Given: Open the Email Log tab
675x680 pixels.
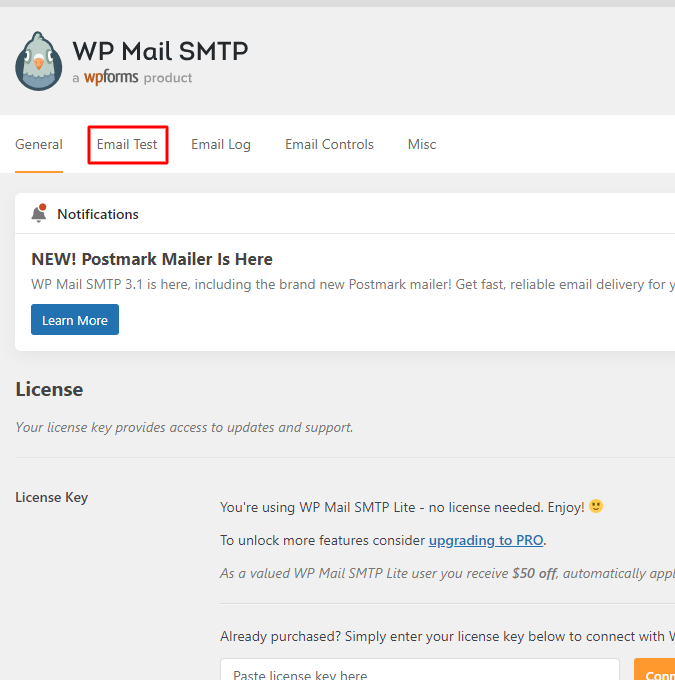Looking at the screenshot, I should click(221, 144).
